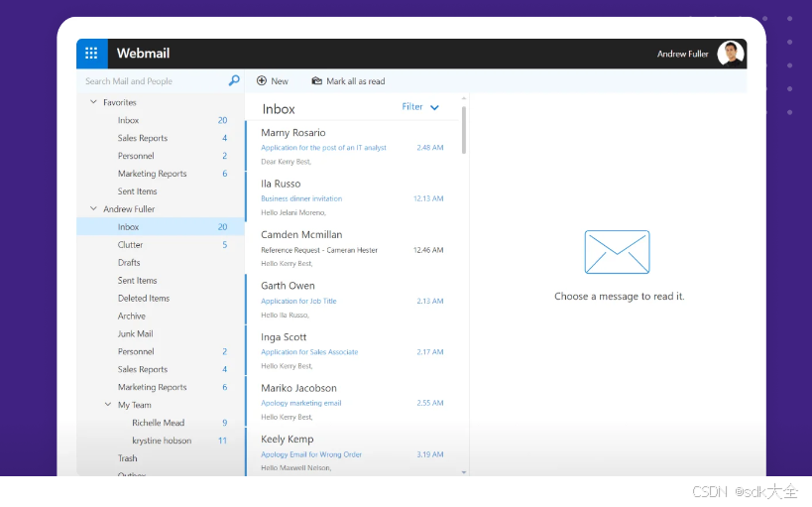812x507 pixels.
Task: Click the Andrew Fuller name in header
Action: tap(682, 54)
